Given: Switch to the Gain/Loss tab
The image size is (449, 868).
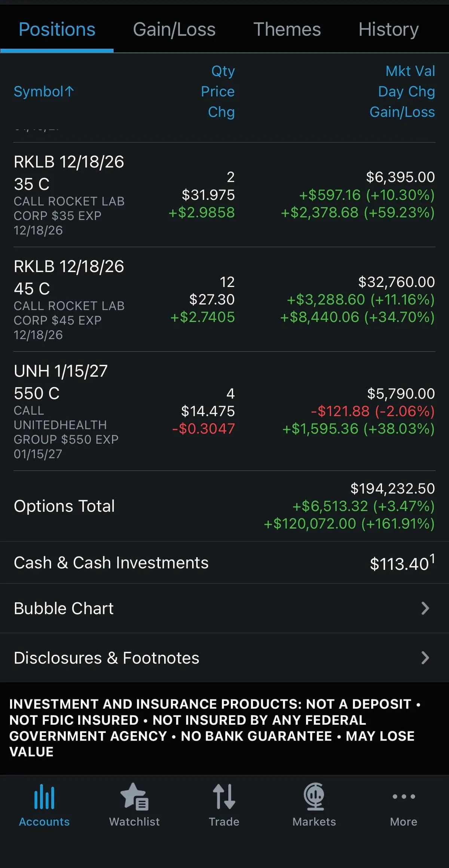Looking at the screenshot, I should pyautogui.click(x=174, y=30).
